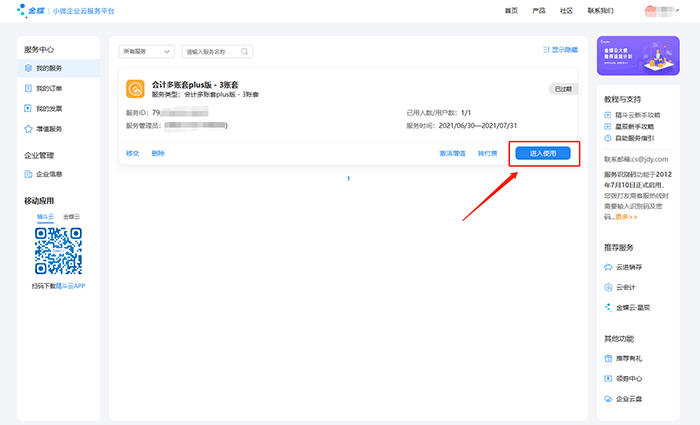This screenshot has width=700, height=425.
Task: Click the 进入使用 button
Action: coord(543,153)
